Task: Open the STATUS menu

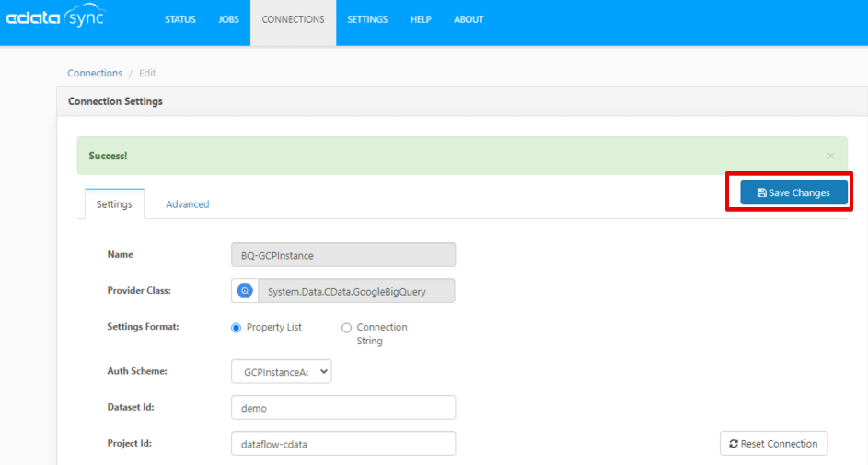Action: point(179,19)
